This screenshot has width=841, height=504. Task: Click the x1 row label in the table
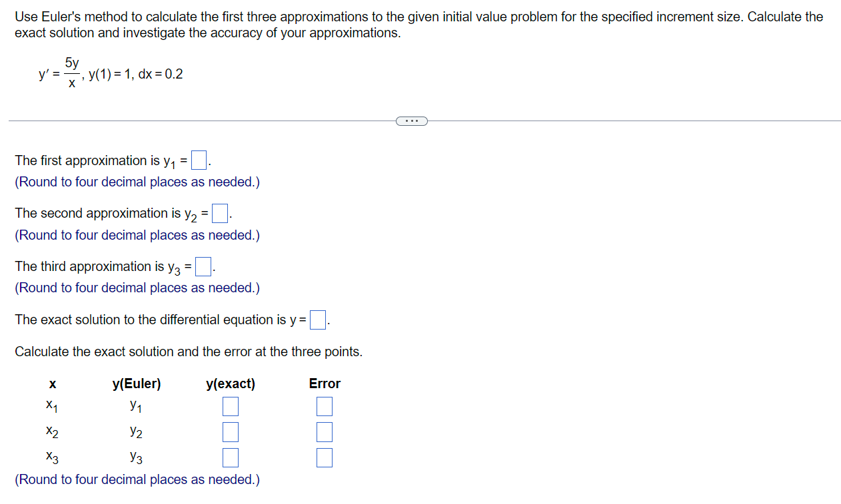click(x=51, y=405)
